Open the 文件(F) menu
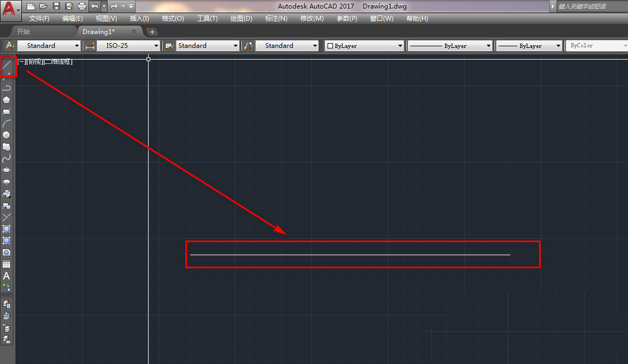This screenshot has width=628, height=364. (39, 19)
